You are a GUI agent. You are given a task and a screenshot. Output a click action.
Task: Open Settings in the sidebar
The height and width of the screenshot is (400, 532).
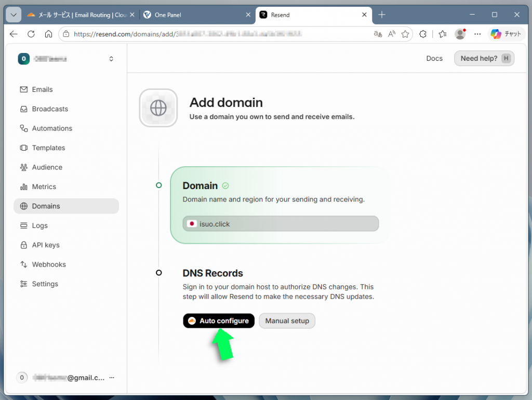pos(66,284)
